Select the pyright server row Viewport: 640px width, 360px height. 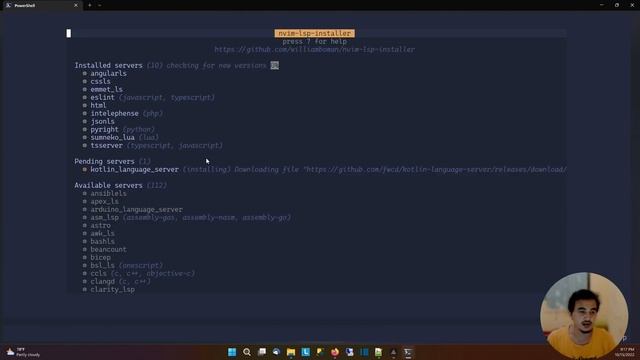tap(118, 129)
